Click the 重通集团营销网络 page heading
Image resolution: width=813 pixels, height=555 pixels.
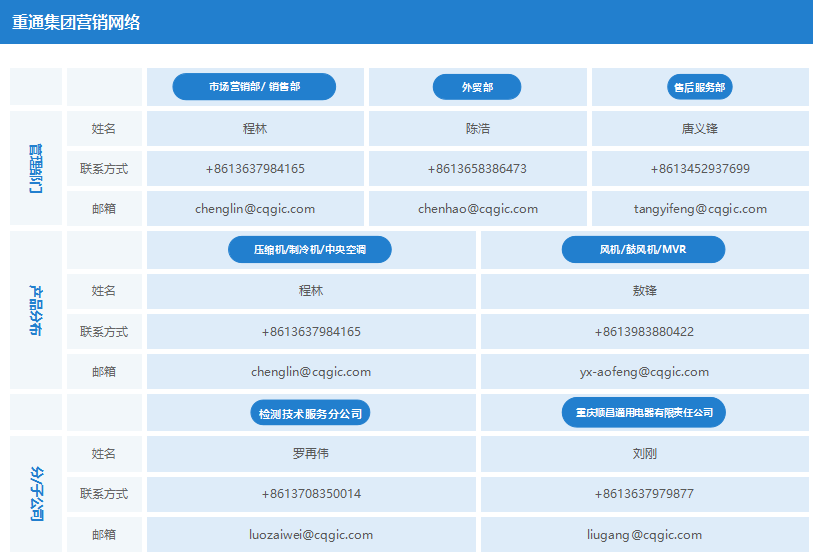(x=76, y=22)
